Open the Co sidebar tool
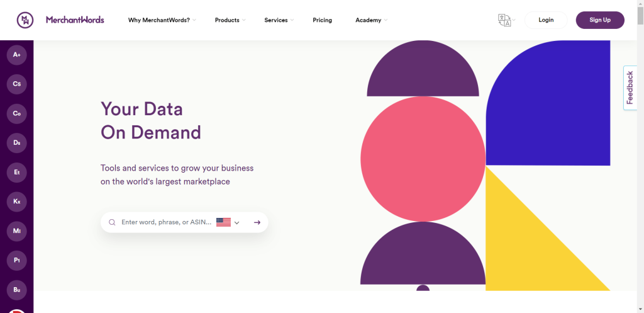Screen dimensions: 644x313 (17, 113)
